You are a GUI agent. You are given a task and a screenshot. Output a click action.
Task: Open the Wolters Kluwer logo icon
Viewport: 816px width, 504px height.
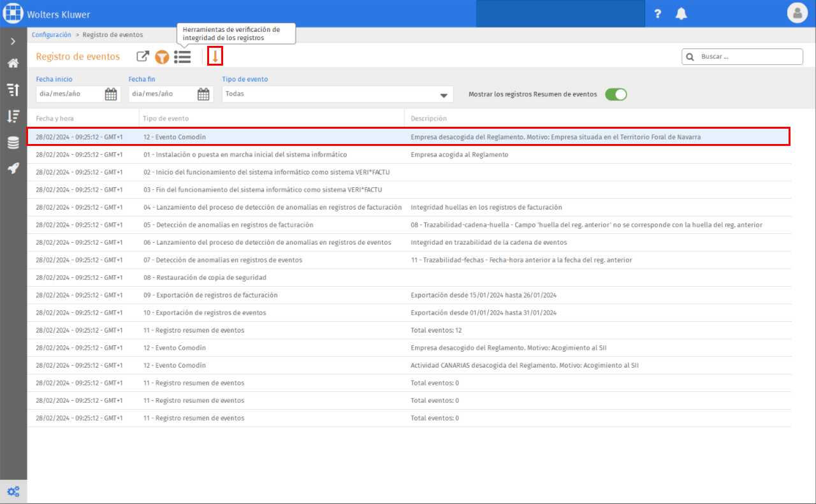point(13,13)
